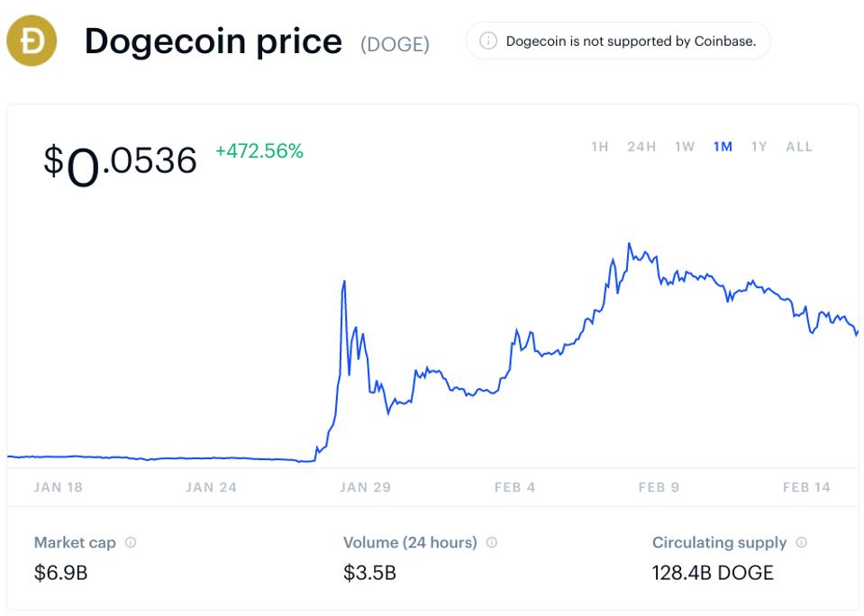The image size is (864, 616).
Task: Click the JAN 29 axis label
Action: point(367,487)
